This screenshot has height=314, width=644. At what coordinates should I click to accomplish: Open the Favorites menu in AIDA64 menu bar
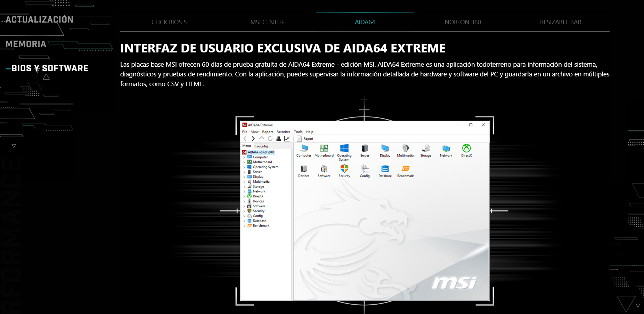tap(283, 132)
